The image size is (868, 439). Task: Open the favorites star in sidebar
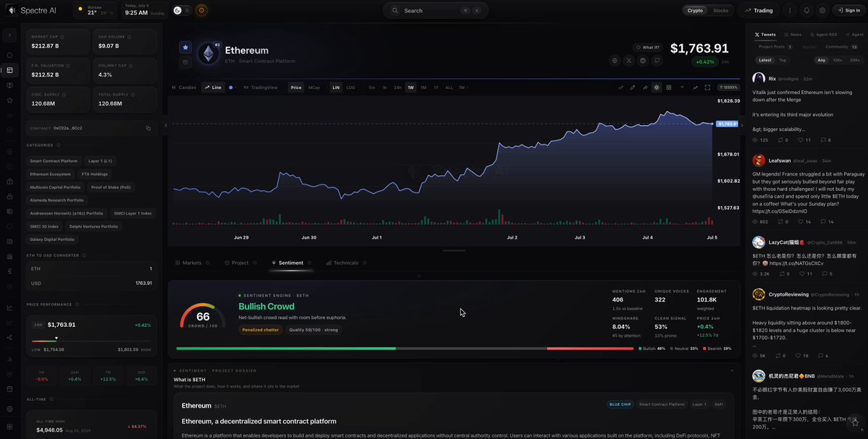[x=9, y=100]
